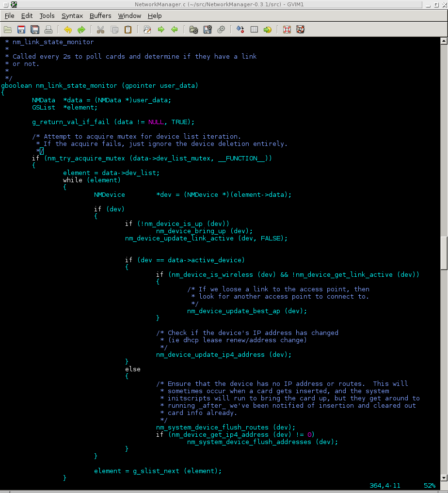448x493 pixels.
Task: Click 'while (element)' loop statement
Action: pos(92,180)
